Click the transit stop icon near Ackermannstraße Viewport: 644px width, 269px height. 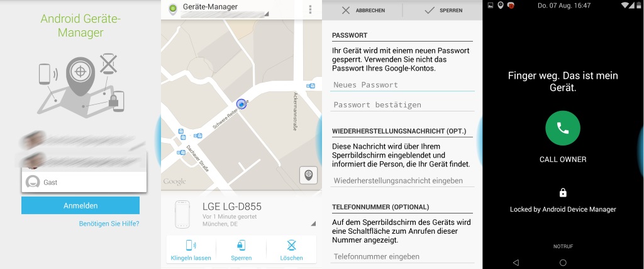[x=311, y=86]
